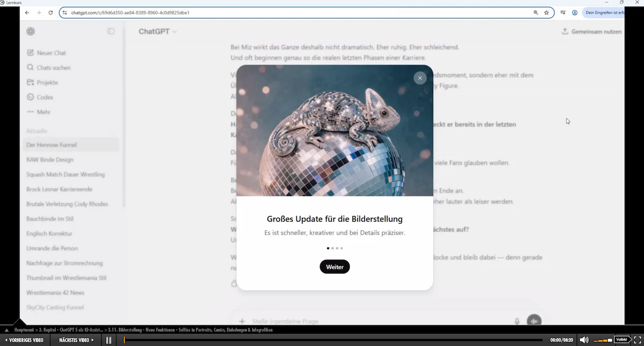
Task: Toggle fullscreen Vollbild mode
Action: (637, 340)
